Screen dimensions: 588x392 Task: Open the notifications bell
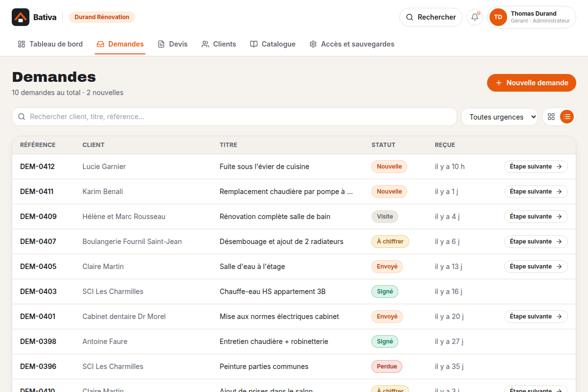click(475, 17)
